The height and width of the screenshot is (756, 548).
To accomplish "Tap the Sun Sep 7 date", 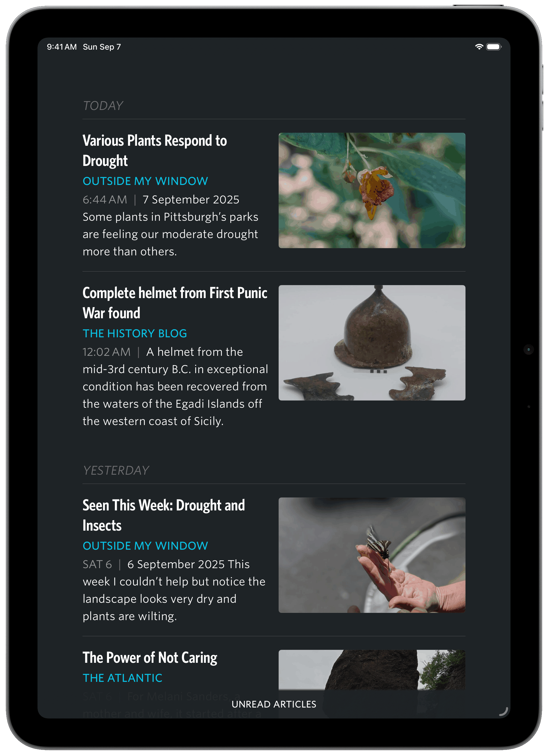I will click(x=102, y=47).
